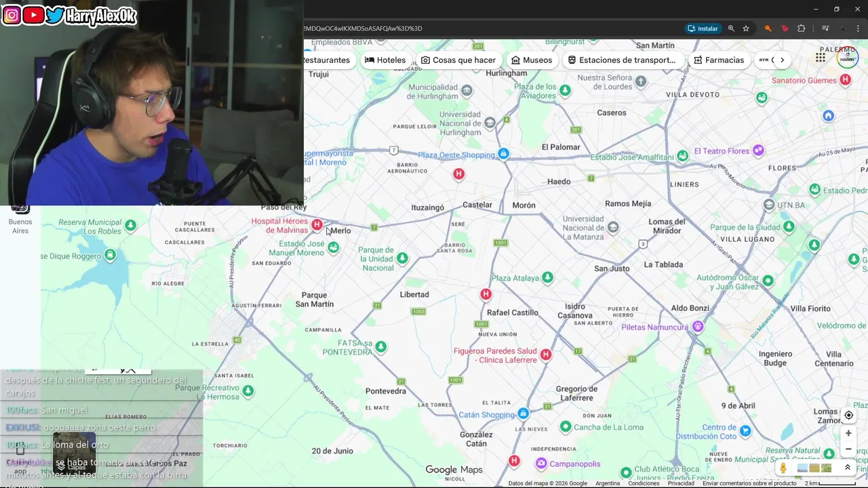Open the red Tp extension

click(785, 28)
